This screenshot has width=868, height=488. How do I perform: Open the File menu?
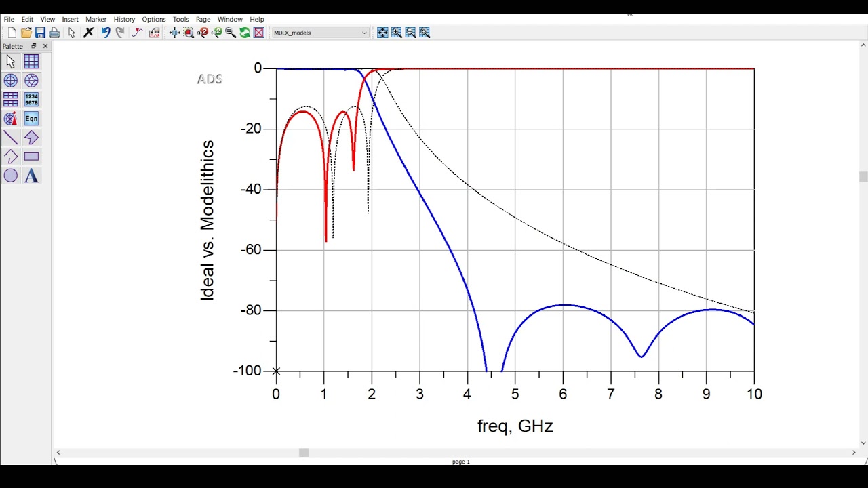click(9, 19)
